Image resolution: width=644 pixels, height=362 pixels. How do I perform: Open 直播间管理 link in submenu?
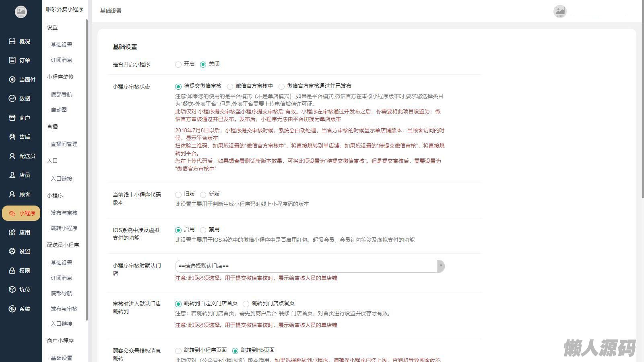coord(64,144)
